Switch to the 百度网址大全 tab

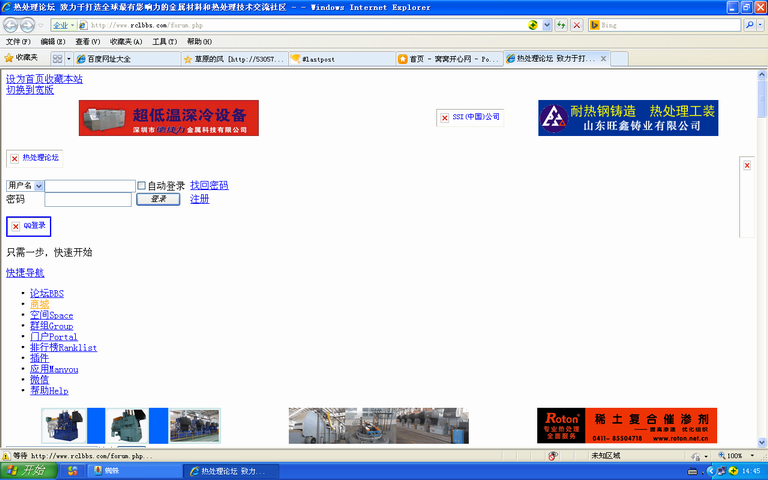(127, 59)
